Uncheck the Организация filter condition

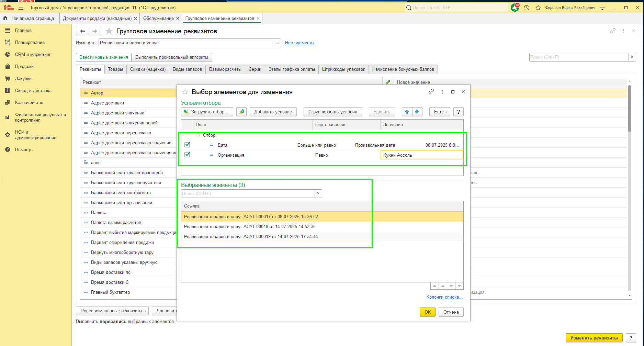click(187, 155)
